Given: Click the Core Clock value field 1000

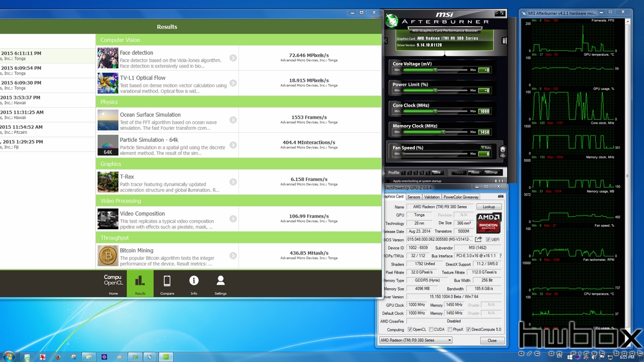Looking at the screenshot, I should coord(484,111).
